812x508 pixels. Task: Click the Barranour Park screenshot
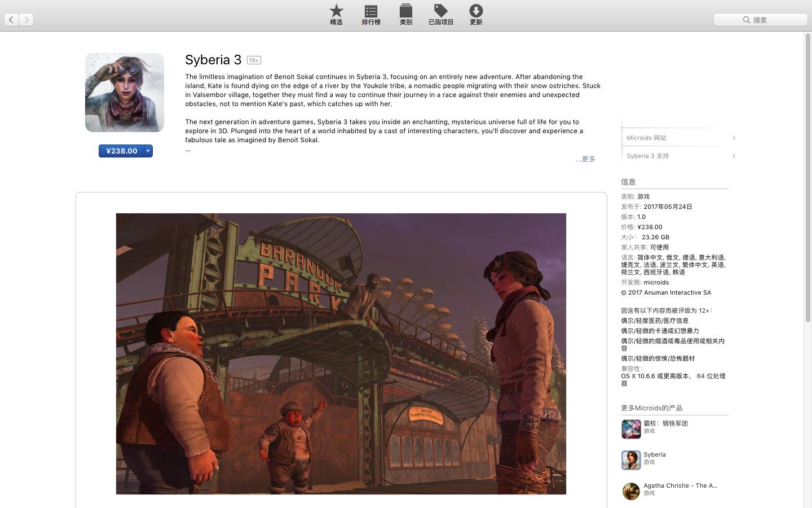click(x=341, y=353)
